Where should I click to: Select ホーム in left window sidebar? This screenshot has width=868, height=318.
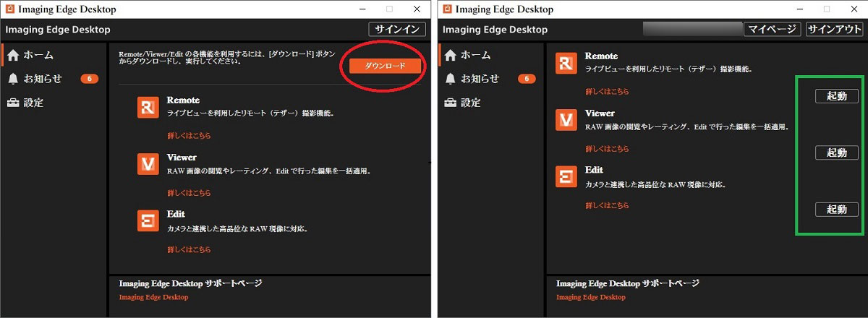pyautogui.click(x=38, y=55)
